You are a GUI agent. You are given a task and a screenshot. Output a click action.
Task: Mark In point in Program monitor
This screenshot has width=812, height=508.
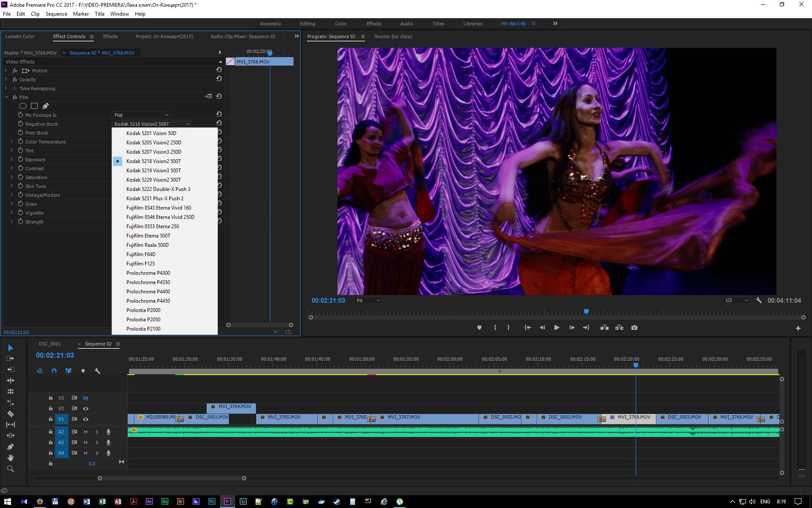[495, 328]
